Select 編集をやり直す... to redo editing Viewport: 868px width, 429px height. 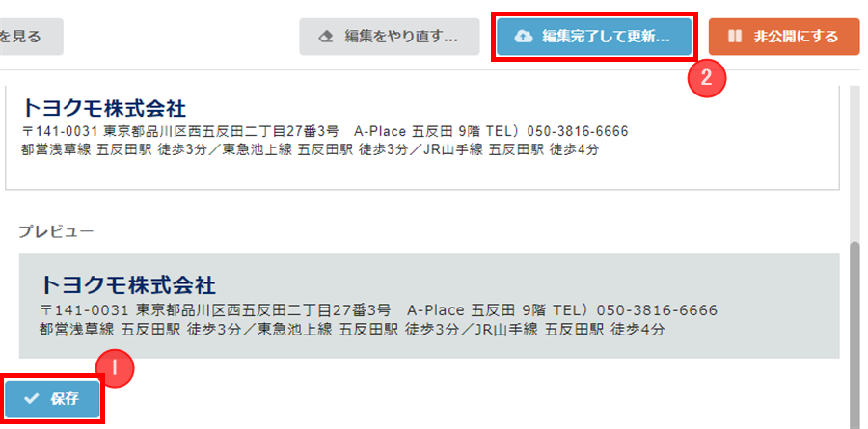[390, 37]
